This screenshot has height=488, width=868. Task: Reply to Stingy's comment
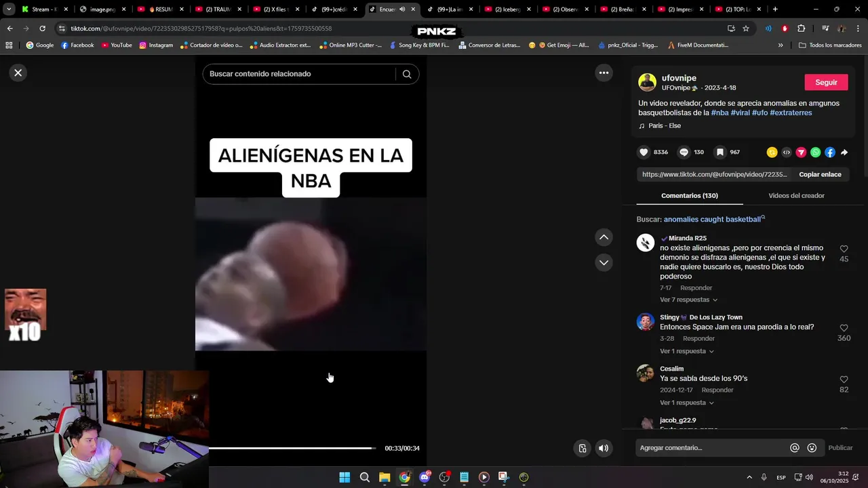click(698, 339)
